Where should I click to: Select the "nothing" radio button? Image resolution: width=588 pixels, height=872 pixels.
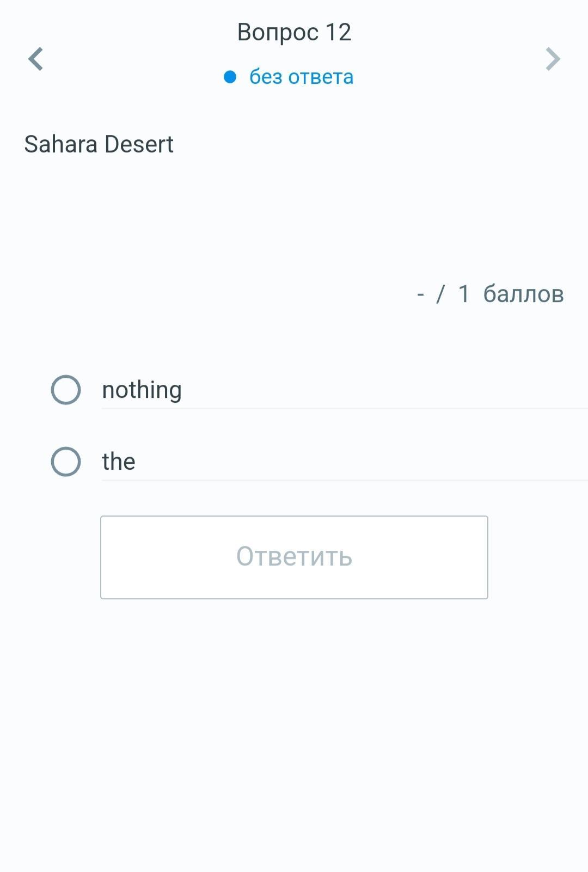click(x=66, y=390)
